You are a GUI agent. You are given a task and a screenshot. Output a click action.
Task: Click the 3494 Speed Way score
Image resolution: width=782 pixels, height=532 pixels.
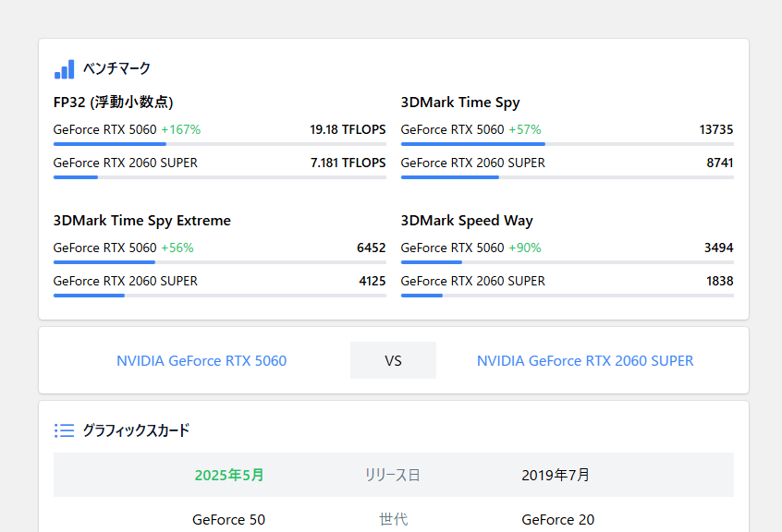pos(718,248)
